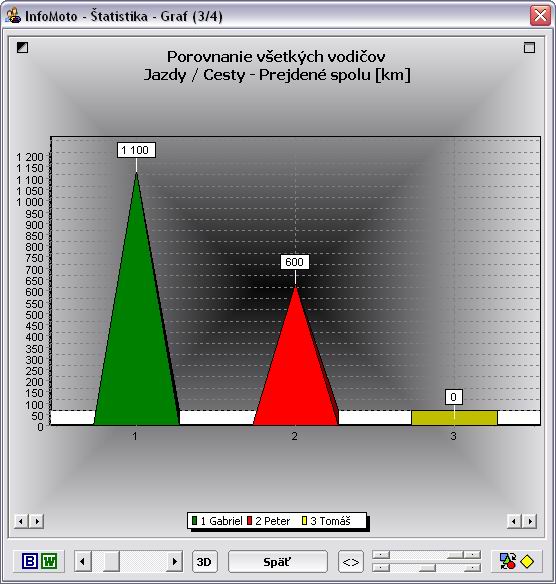The image size is (556, 584).
Task: Click the yellow diamond icon
Action: click(527, 561)
